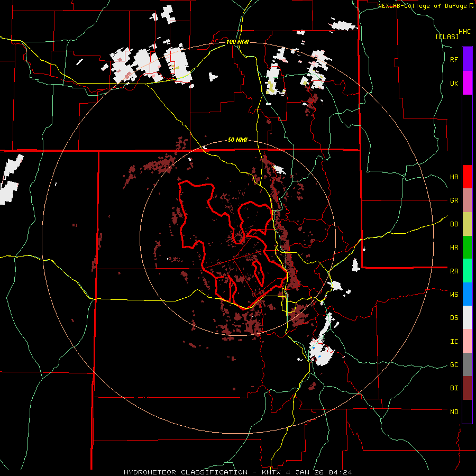Click the 'HYDROMETEOR CLASSIFICATION - KMTX' title caption

click(203, 472)
